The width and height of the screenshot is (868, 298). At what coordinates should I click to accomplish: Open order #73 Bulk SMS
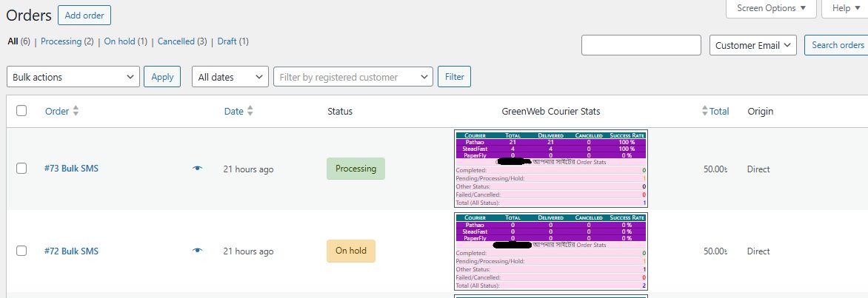pos(71,169)
